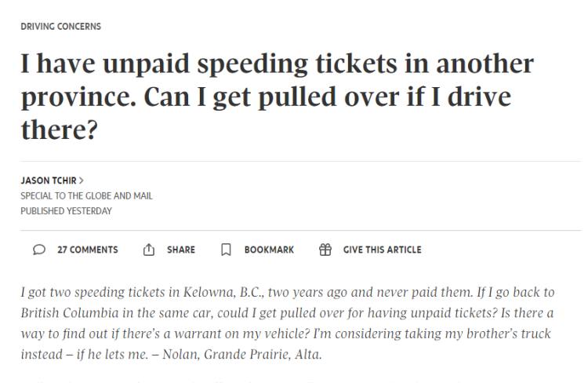Save article with the Bookmark label
This screenshot has width=588, height=383.
[269, 250]
